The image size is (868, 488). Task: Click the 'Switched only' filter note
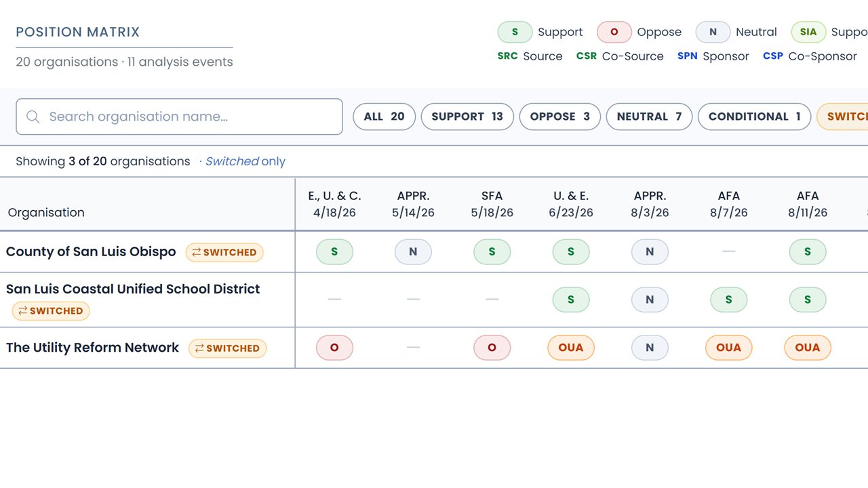point(245,161)
